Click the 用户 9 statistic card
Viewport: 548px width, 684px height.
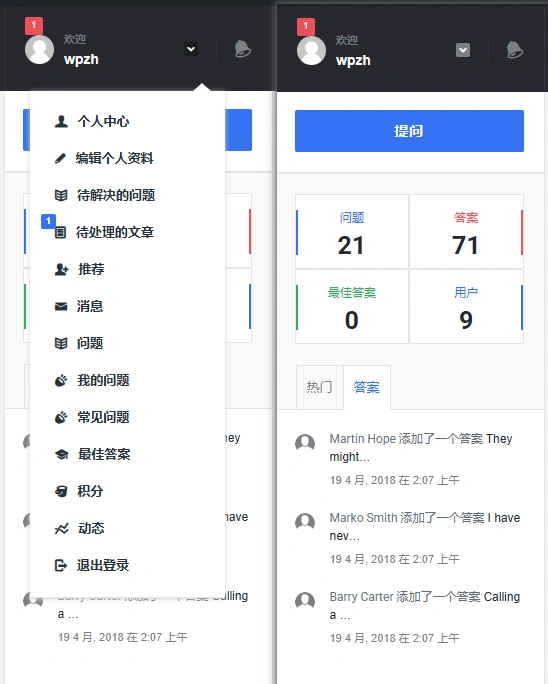466,307
